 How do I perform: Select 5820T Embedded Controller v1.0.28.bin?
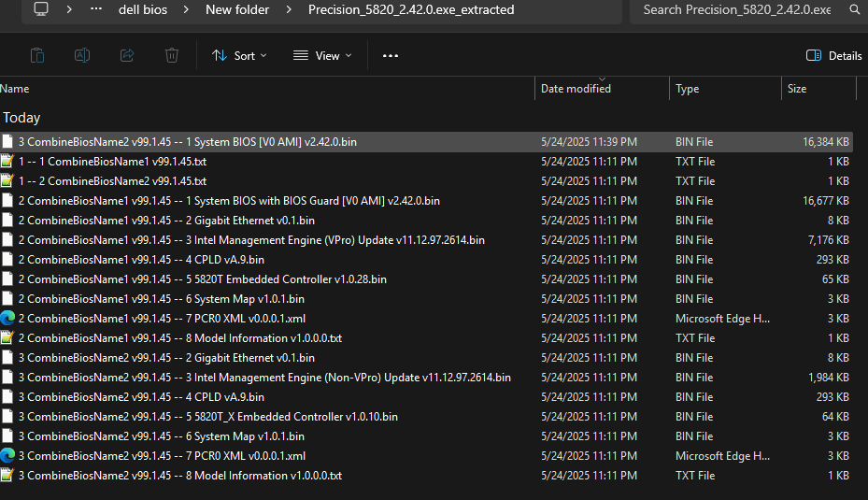coord(426,279)
